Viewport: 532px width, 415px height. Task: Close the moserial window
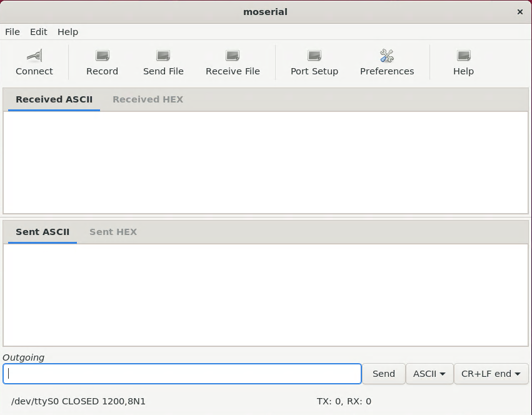[519, 12]
